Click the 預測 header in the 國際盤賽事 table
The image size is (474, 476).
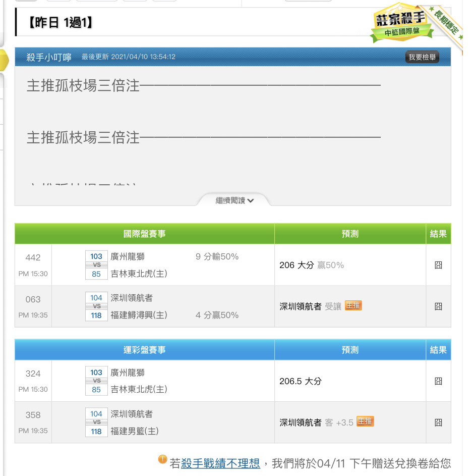pos(350,234)
